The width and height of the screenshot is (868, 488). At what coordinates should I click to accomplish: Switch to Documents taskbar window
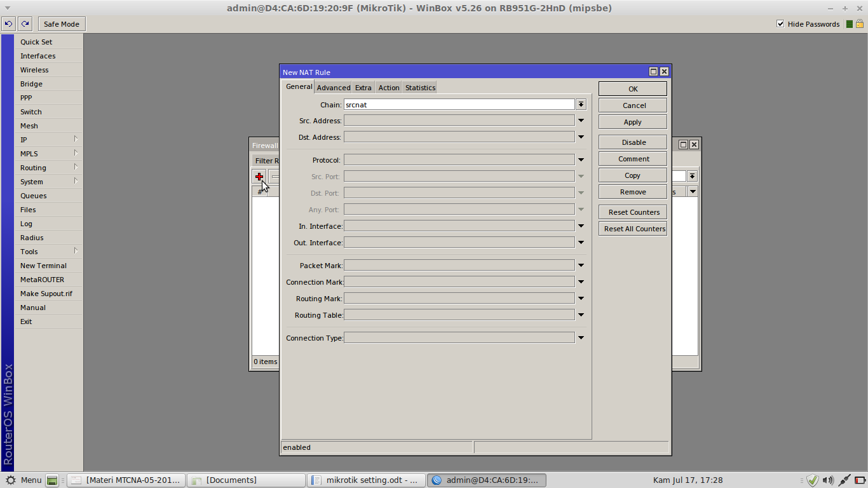(247, 480)
